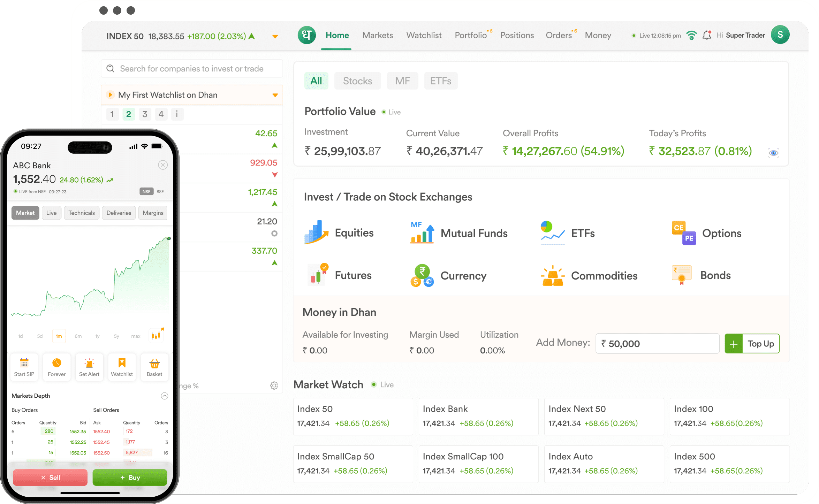Select the 1m chart range on phone
This screenshot has width=819, height=504.
59,336
